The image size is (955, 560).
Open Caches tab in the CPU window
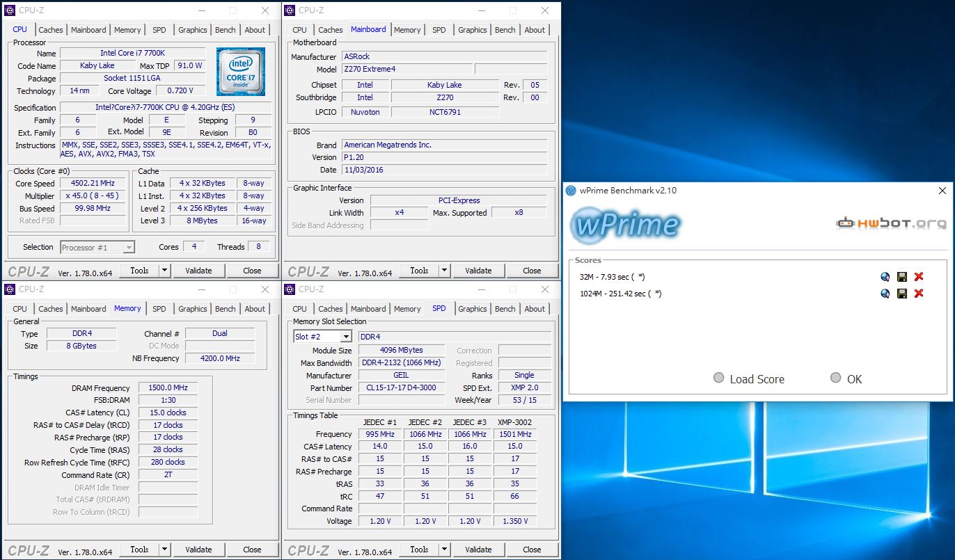(x=51, y=30)
